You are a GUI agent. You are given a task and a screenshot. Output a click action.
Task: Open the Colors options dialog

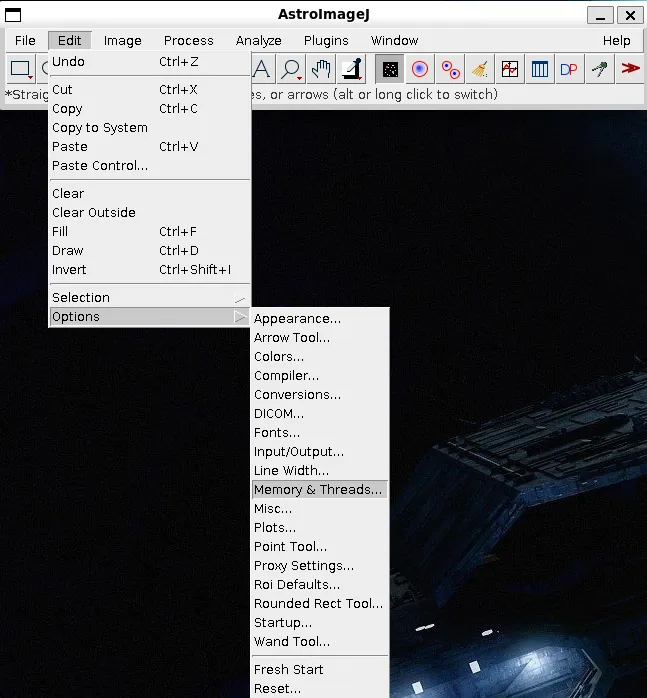tap(279, 357)
